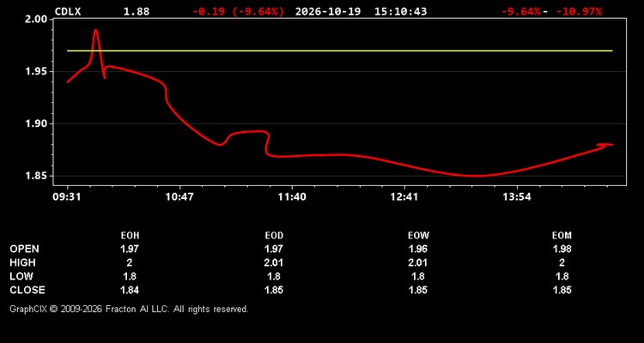The height and width of the screenshot is (343, 644).
Task: Click the EOM OPEN value 1.98
Action: [x=562, y=249]
